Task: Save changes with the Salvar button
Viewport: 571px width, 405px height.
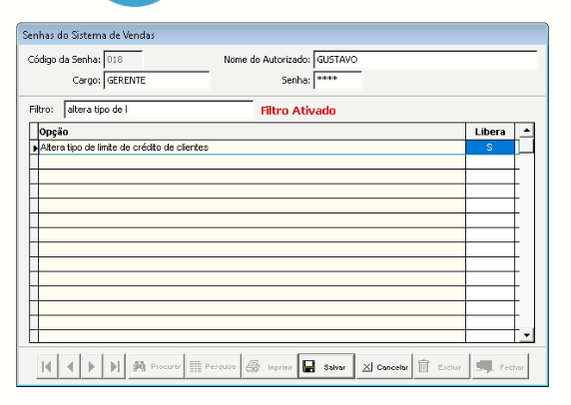Action: [326, 366]
